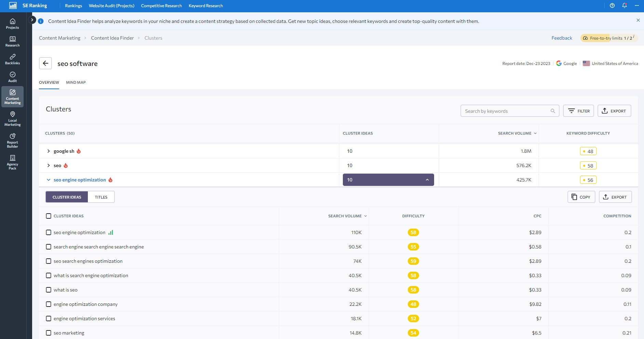This screenshot has width=644, height=339.
Task: Open the Projects sidebar icon
Action: coord(12,24)
